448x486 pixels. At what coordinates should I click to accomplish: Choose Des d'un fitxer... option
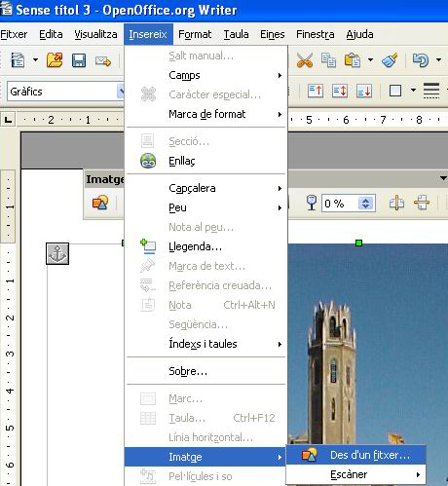[x=356, y=455]
